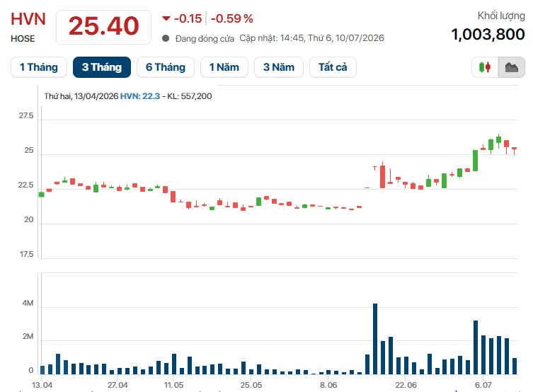Image resolution: width=533 pixels, height=392 pixels.
Task: Click the red down-triangle price change indicator
Action: coord(166,18)
